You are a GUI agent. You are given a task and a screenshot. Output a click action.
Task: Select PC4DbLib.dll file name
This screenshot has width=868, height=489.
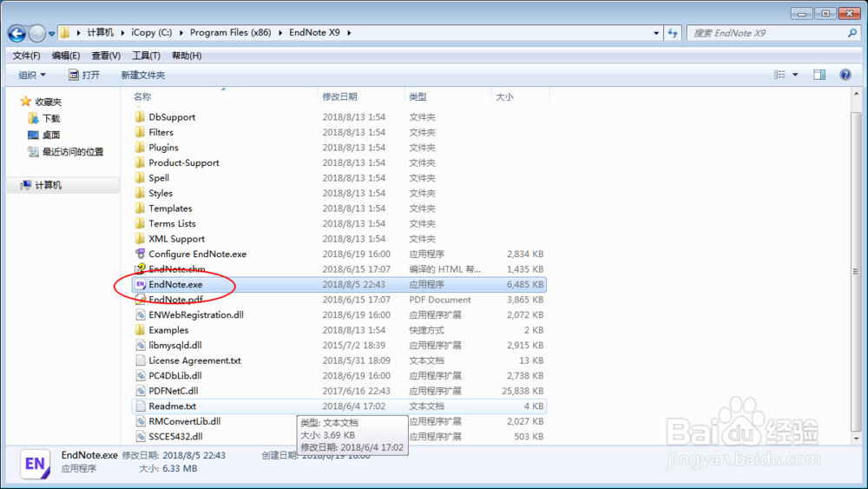[x=175, y=375]
